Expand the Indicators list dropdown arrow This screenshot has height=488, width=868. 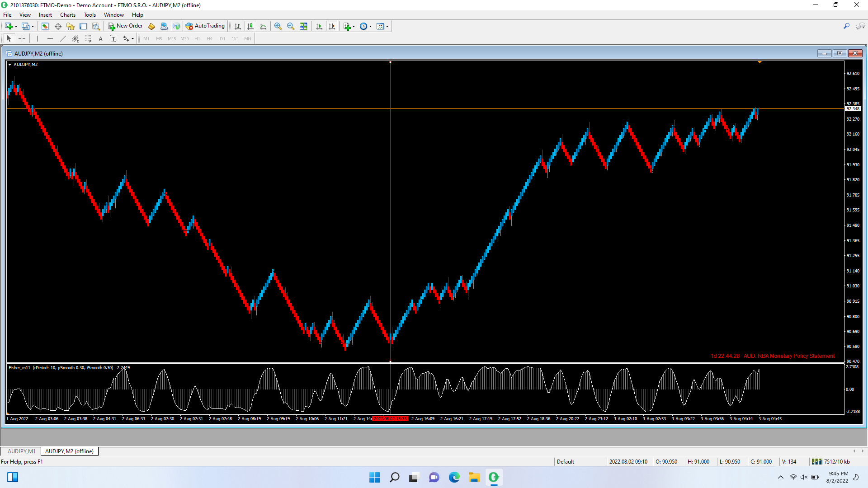pyautogui.click(x=354, y=26)
